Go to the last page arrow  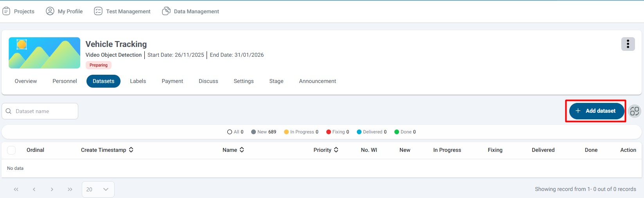point(70,189)
